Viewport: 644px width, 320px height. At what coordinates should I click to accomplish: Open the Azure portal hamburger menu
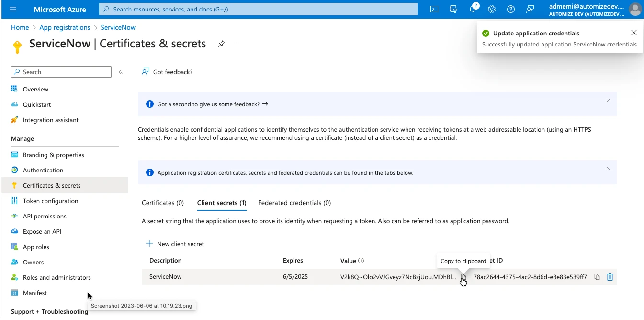click(x=13, y=9)
